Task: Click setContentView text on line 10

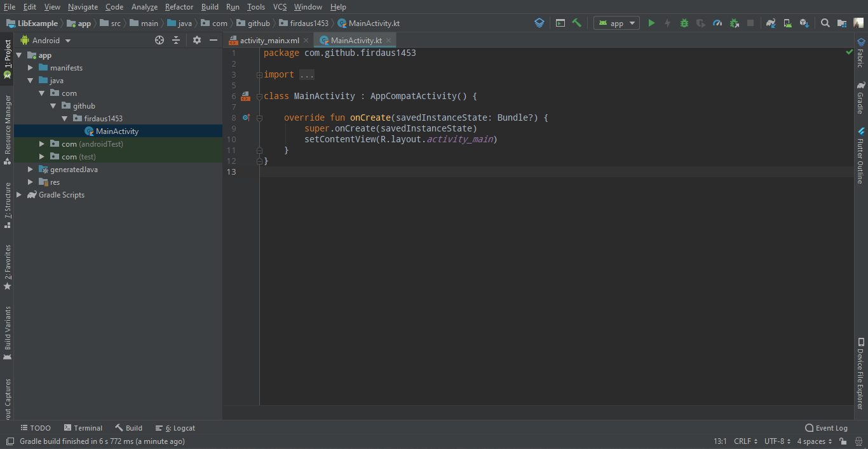Action: coord(340,139)
